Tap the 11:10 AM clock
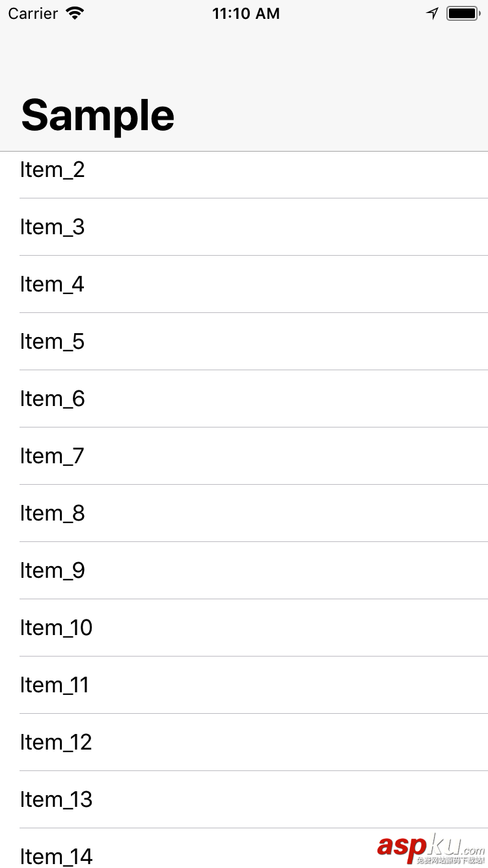Screen dimensions: 488x868 tap(246, 13)
